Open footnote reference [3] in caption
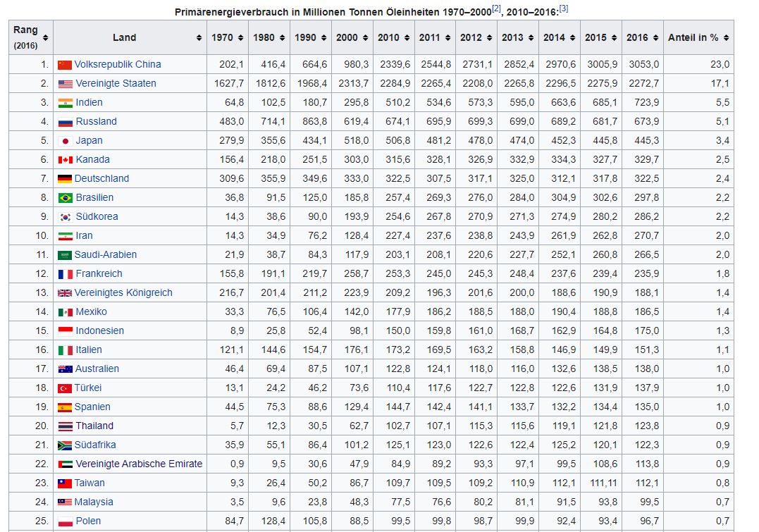 pyautogui.click(x=564, y=8)
